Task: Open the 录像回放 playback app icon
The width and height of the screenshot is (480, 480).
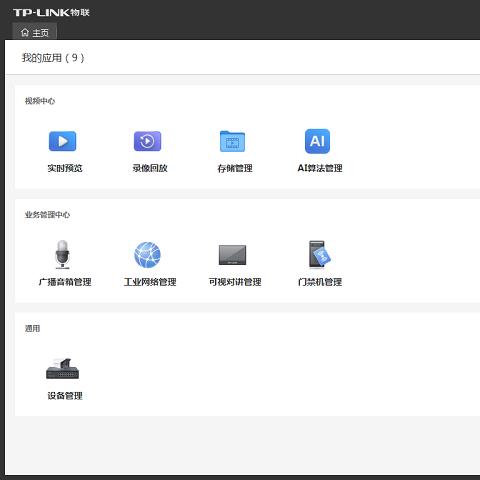Action: click(x=147, y=141)
